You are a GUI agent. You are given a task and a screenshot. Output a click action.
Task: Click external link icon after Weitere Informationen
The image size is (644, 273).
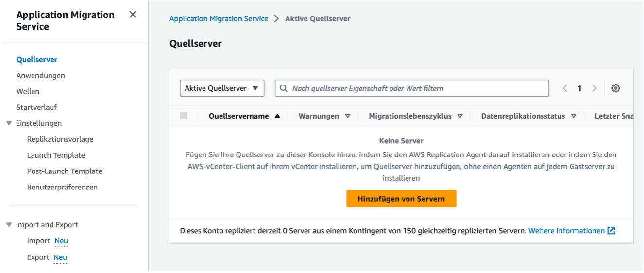tap(611, 231)
